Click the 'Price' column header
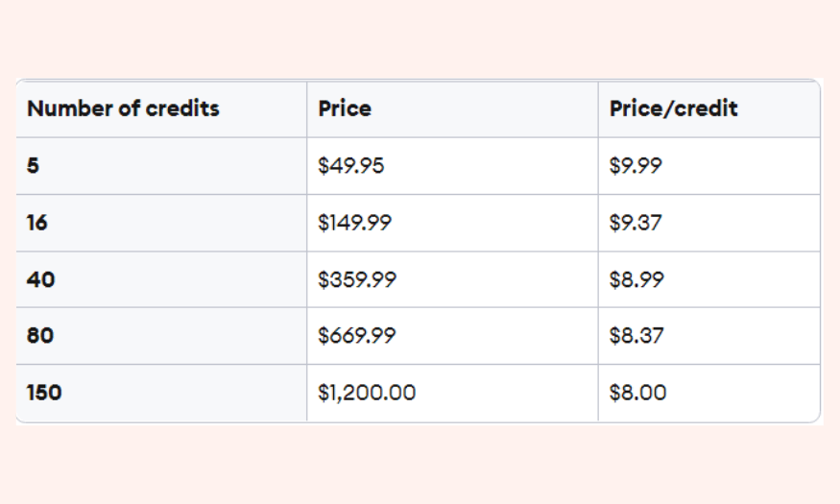This screenshot has height=504, width=840. click(x=345, y=108)
